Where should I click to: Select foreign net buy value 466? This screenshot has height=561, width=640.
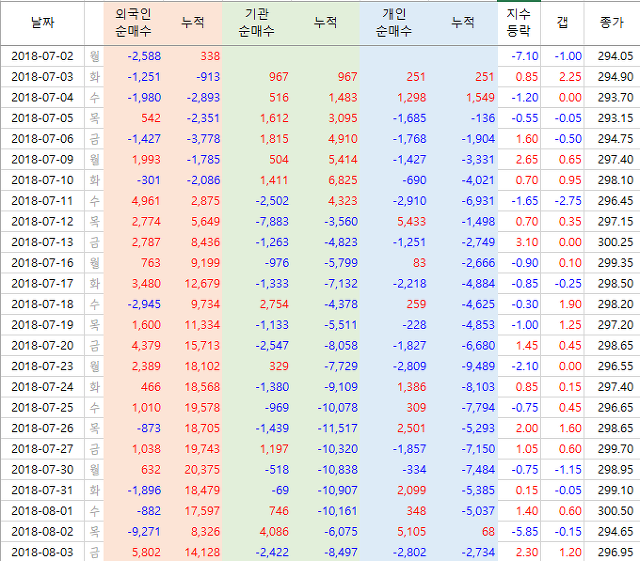(x=151, y=387)
